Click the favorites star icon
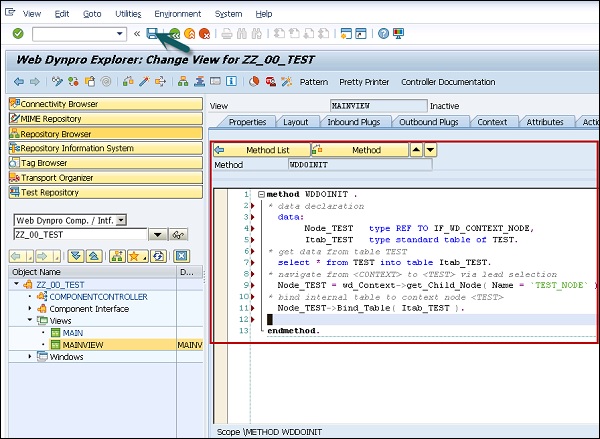The image size is (600, 439). pyautogui.click(x=135, y=255)
